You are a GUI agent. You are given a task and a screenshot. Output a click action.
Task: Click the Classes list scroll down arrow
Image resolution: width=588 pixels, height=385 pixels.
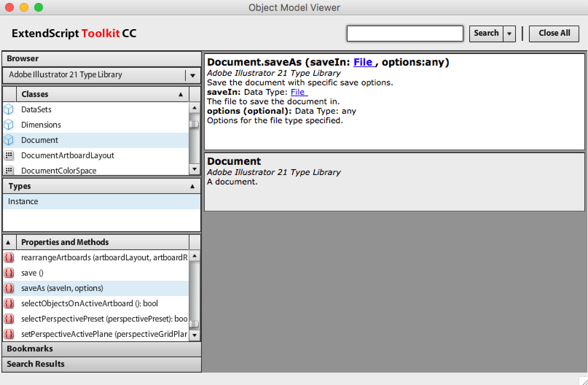(x=195, y=169)
